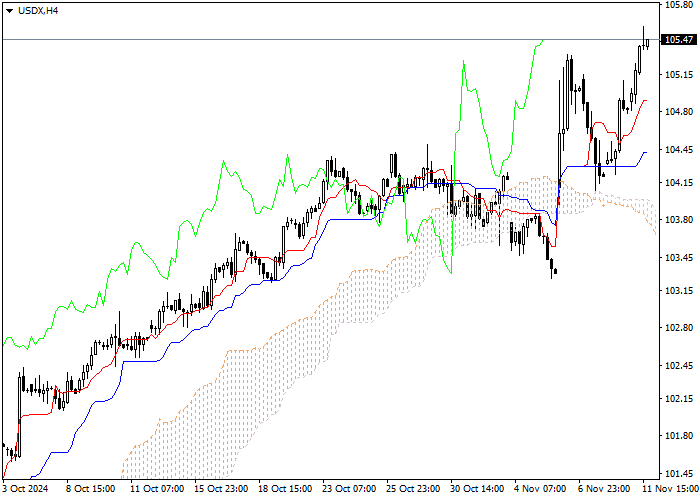Click the 102.45 price axis label
700x500 pixels.
[679, 366]
